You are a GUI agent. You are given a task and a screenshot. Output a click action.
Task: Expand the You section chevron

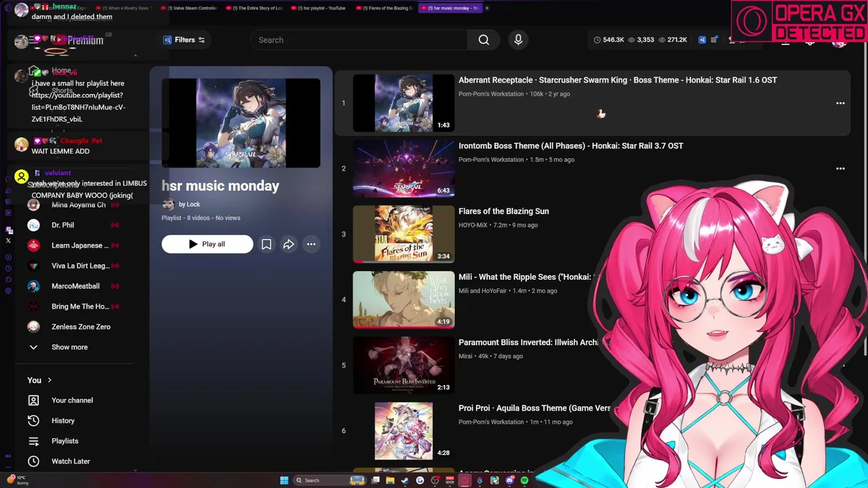50,380
